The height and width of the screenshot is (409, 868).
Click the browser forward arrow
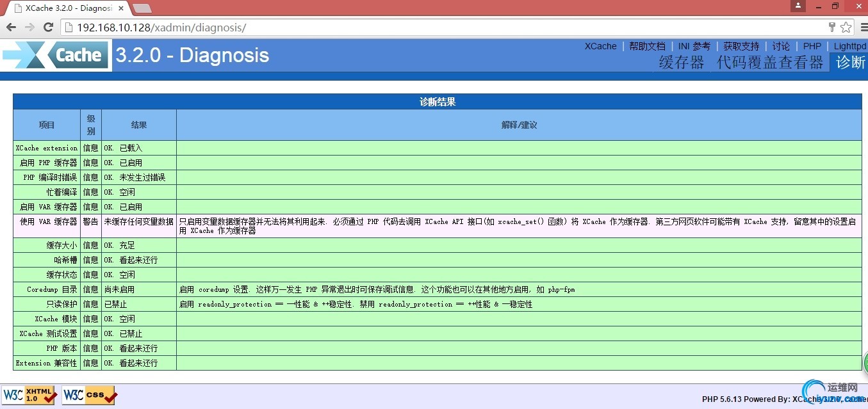click(x=29, y=28)
